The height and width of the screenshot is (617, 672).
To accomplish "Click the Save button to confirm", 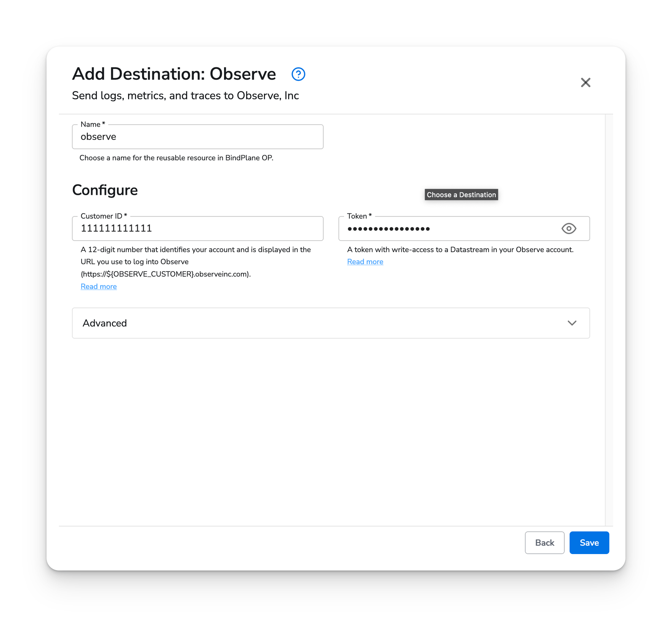I will 589,543.
